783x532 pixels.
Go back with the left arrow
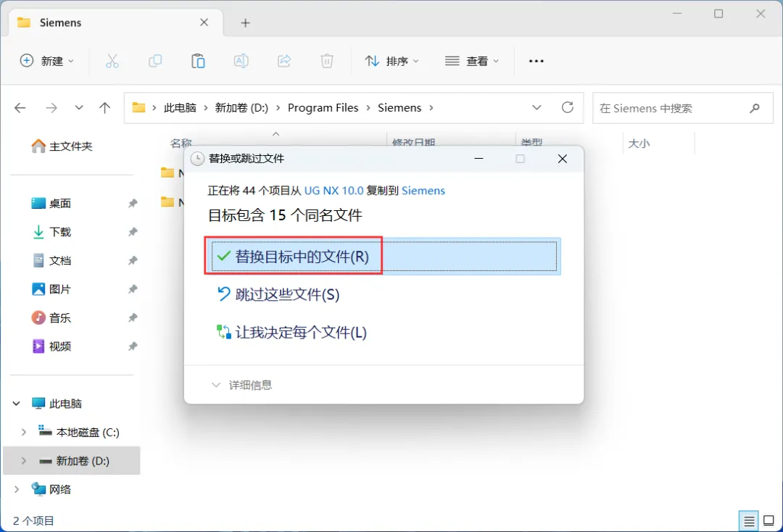20,108
